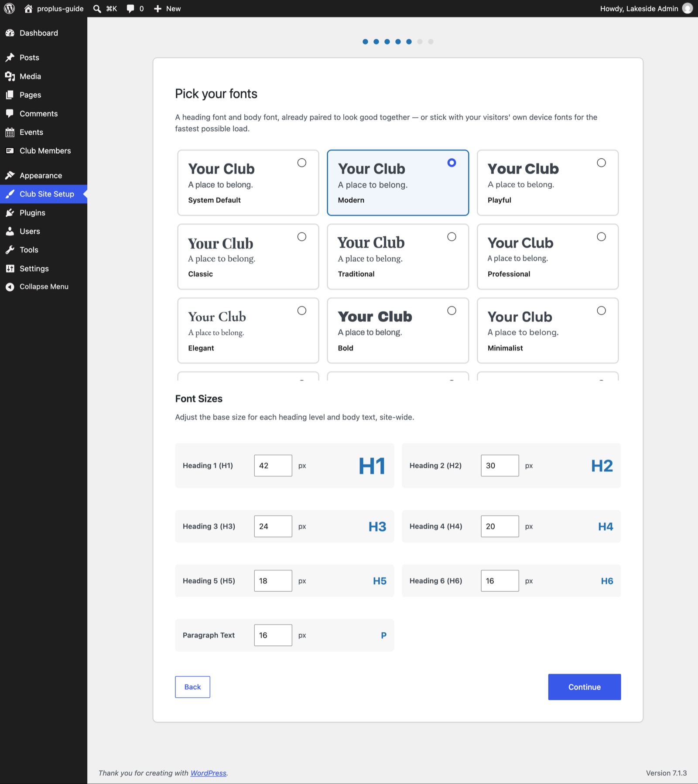Click the H6 preview label

tap(607, 581)
